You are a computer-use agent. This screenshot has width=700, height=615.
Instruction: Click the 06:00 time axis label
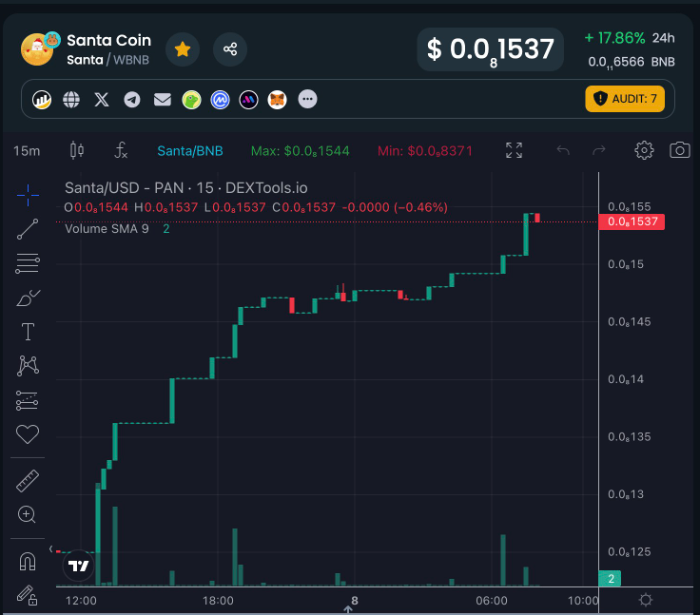(492, 601)
